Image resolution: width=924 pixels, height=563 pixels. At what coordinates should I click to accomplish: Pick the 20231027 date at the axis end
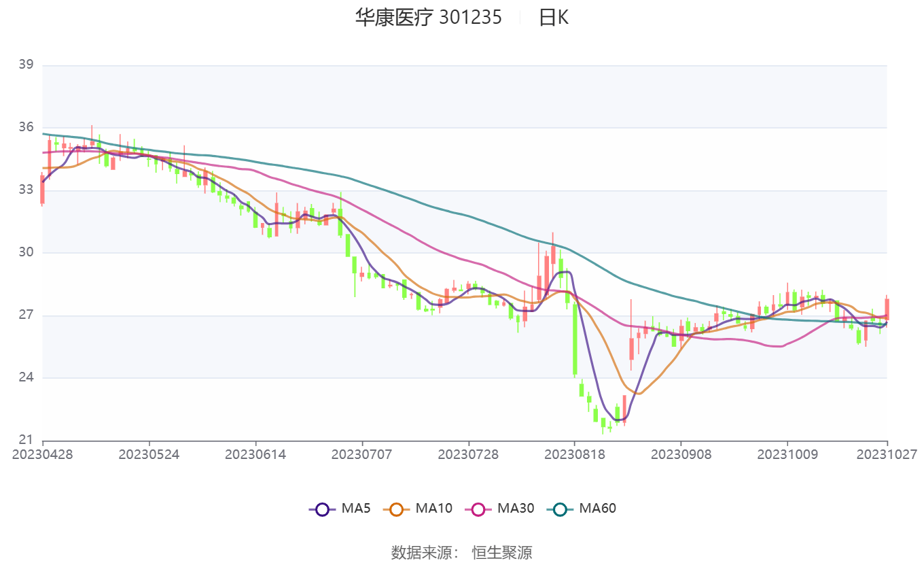coord(887,454)
